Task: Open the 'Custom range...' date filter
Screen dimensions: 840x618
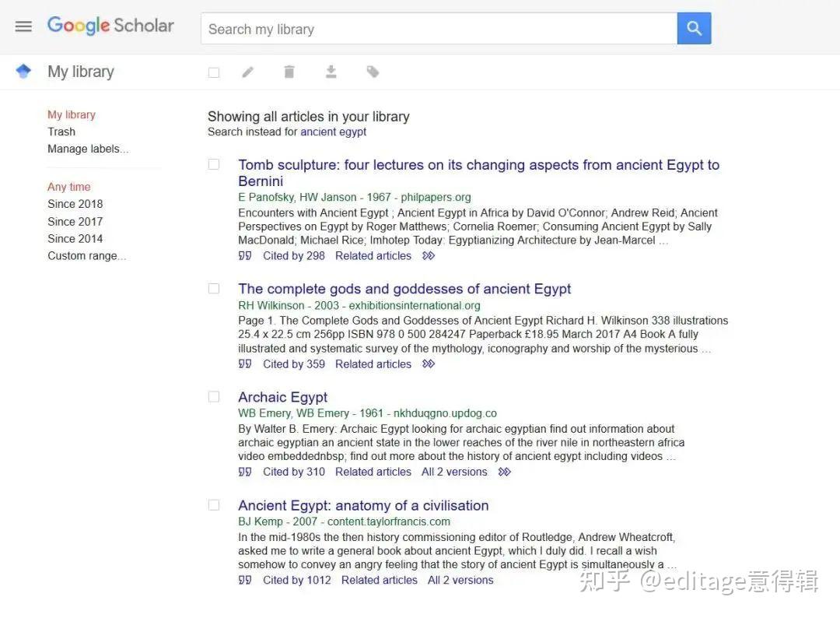Action: (86, 255)
